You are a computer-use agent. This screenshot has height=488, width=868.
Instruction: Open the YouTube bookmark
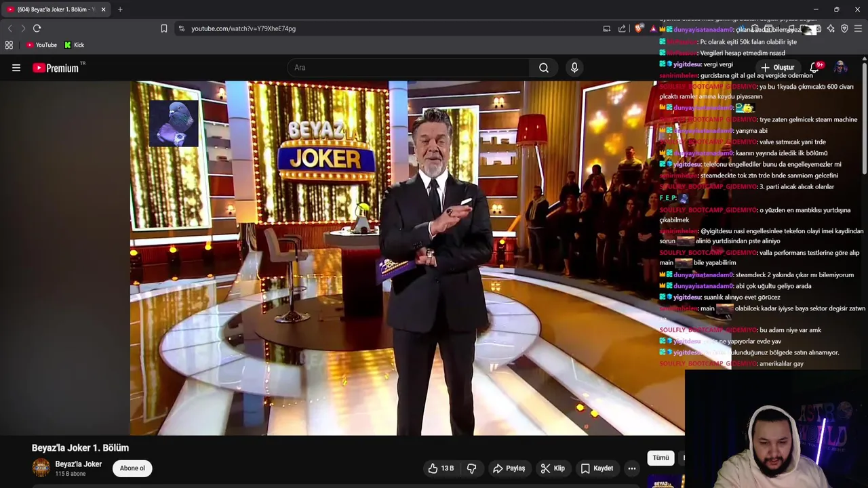(x=41, y=45)
